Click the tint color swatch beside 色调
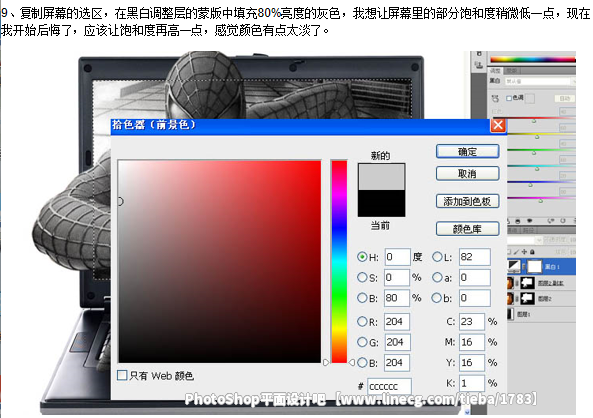593x418 pixels. [x=530, y=98]
